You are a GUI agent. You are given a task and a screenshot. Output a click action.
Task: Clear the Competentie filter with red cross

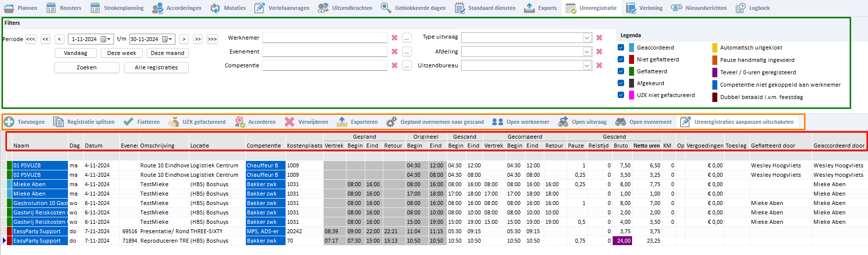tap(395, 65)
